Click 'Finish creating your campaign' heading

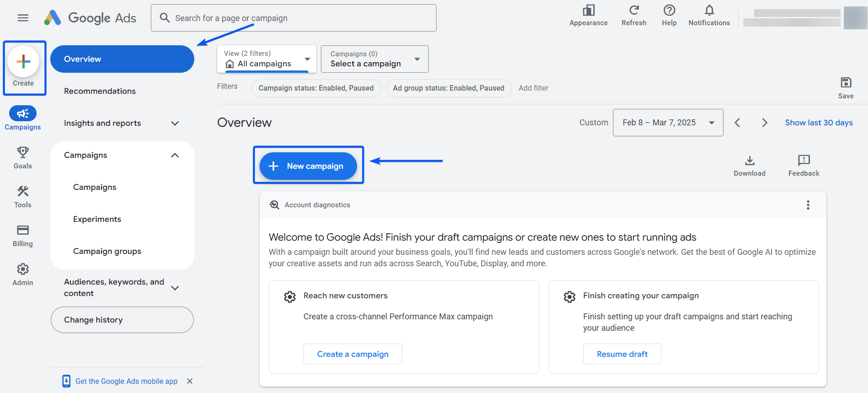pos(641,296)
